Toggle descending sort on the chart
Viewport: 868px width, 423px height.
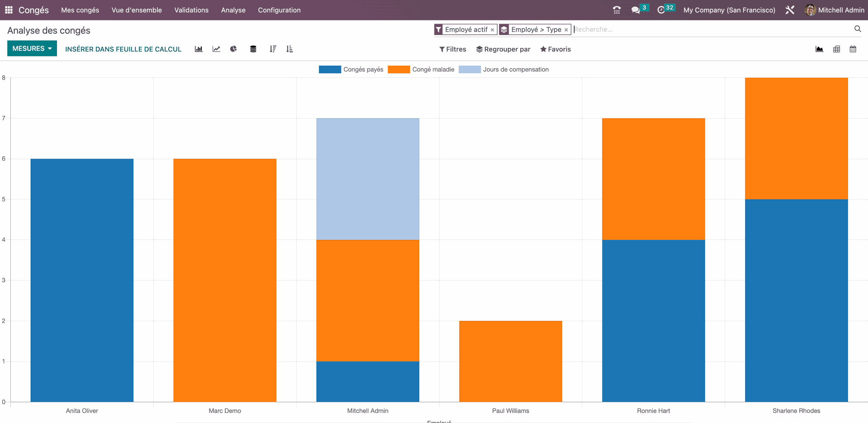(273, 49)
